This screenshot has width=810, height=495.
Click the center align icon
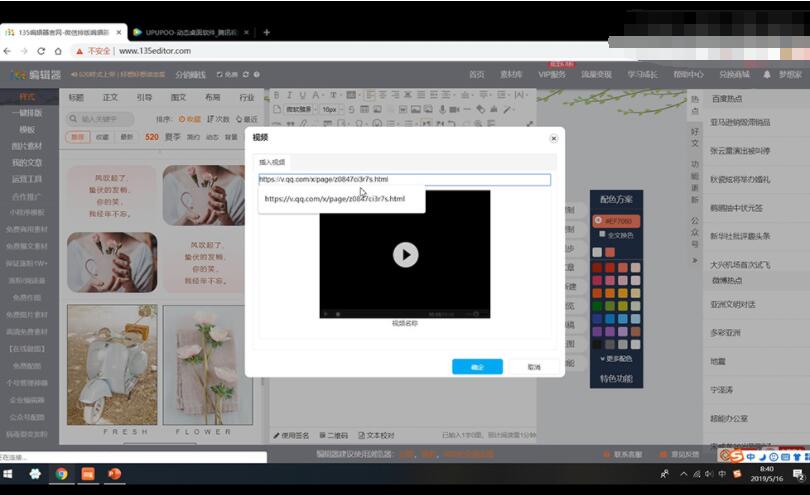[383, 95]
